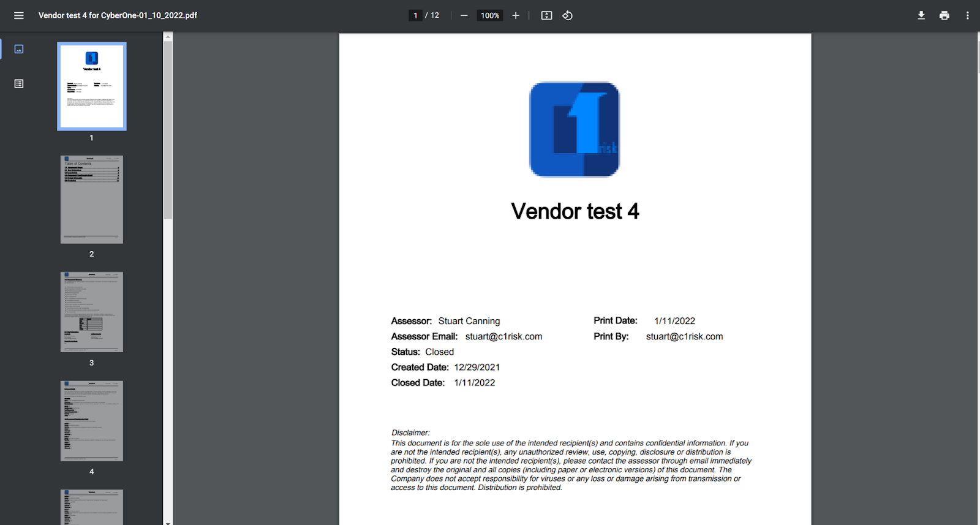Jump to page 3 thumbnail

pyautogui.click(x=92, y=312)
